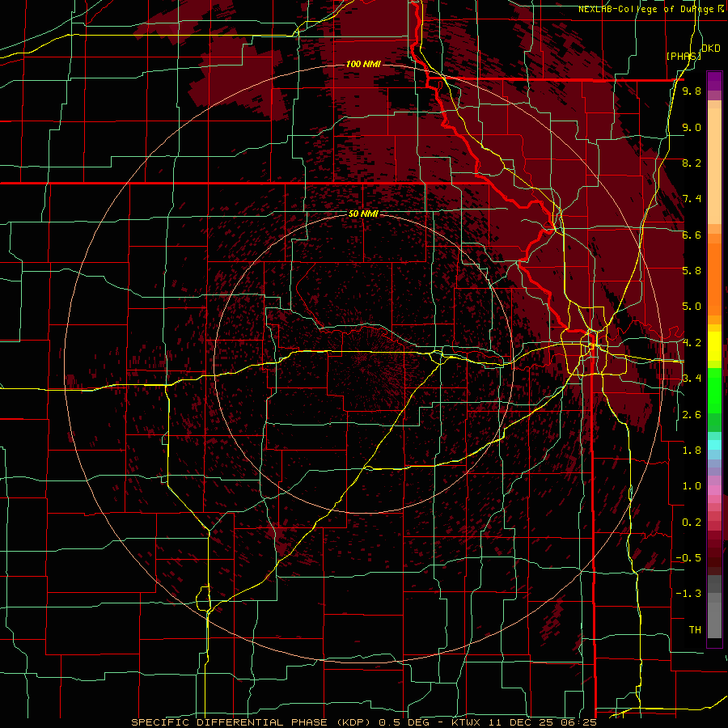Image resolution: width=728 pixels, height=728 pixels.
Task: Click the "4.2" scale value
Action: 692,343
